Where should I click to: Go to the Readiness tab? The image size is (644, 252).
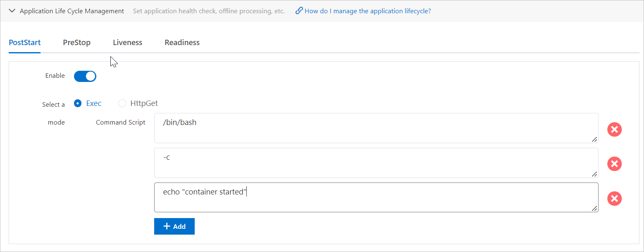[x=182, y=43]
